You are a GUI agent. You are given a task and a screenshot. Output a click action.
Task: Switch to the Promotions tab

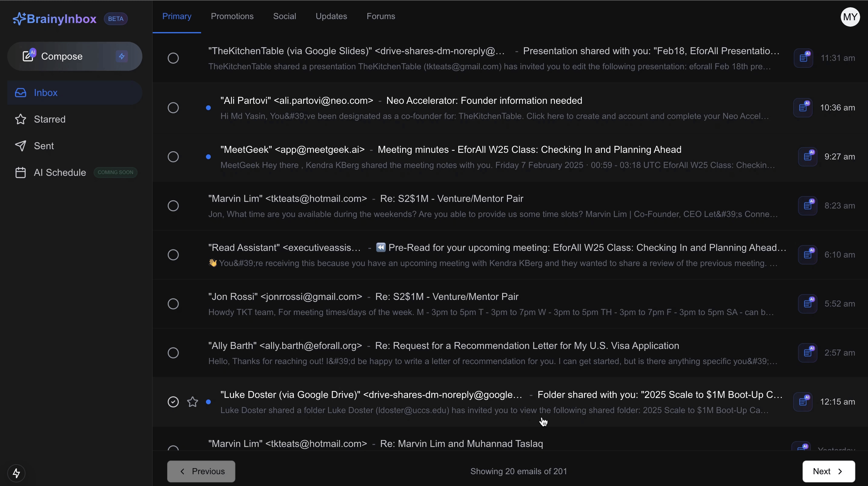[x=232, y=16]
